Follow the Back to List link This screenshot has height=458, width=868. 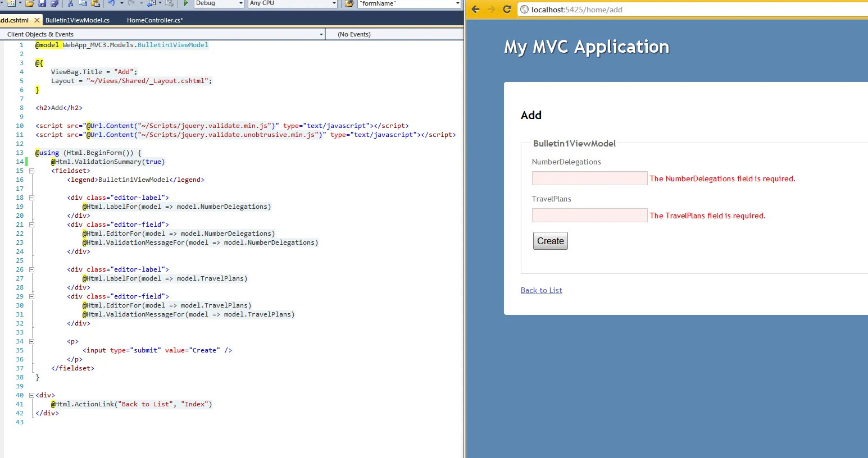coord(541,290)
